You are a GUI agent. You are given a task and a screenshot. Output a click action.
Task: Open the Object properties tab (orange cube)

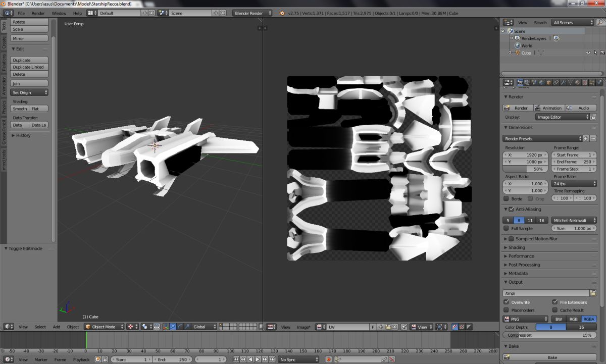point(549,82)
